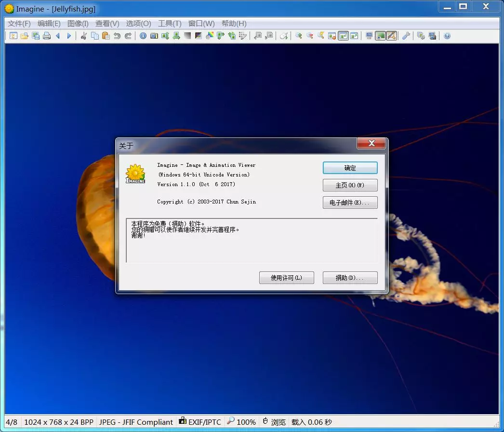
Task: Click the Zoom in magnifier icon
Action: (x=299, y=36)
